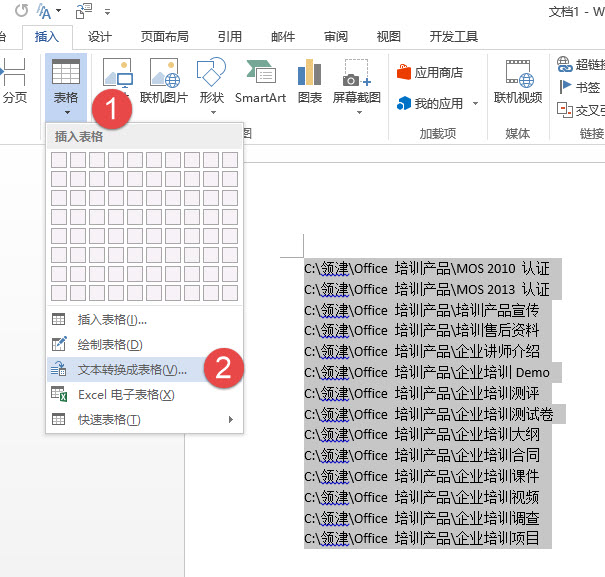605x577 pixels.
Task: Click 我的应用 my apps button
Action: click(430, 103)
